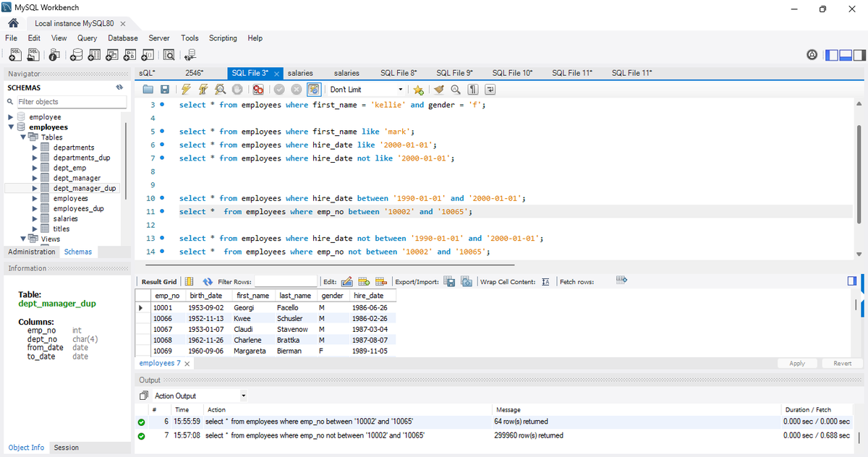Delete the selected rows in result grid
Viewport: 868px width, 457px height.
pyautogui.click(x=382, y=281)
